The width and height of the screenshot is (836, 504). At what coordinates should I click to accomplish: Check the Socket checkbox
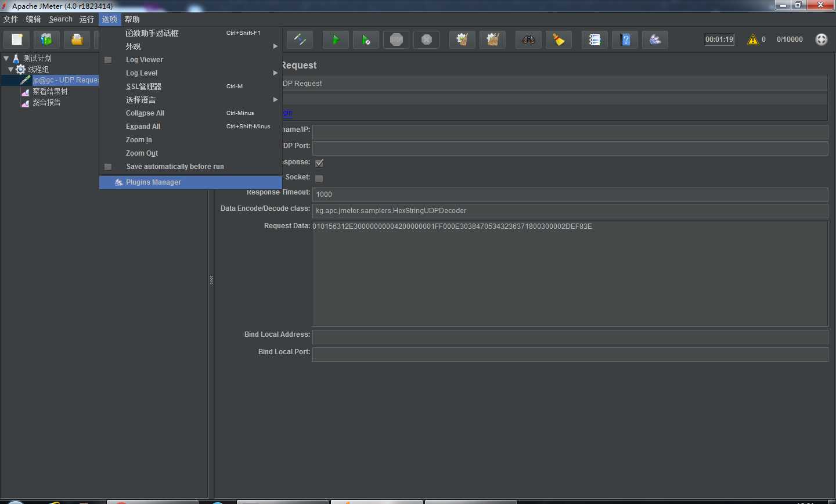tap(319, 178)
